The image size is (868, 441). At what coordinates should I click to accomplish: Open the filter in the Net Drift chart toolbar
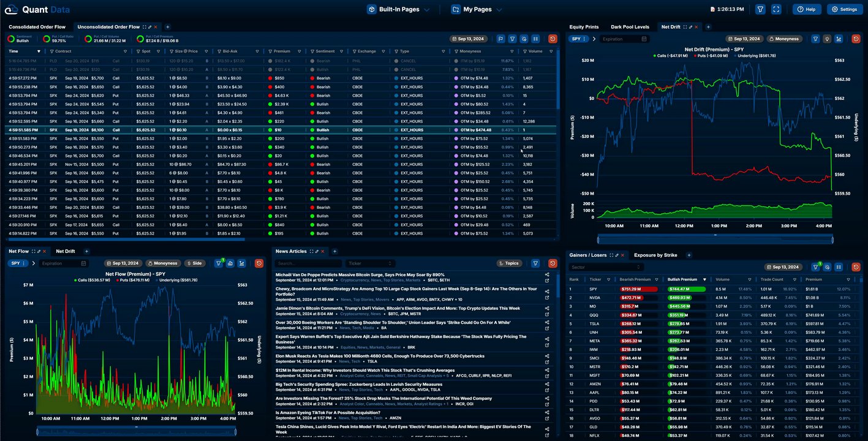pos(815,39)
